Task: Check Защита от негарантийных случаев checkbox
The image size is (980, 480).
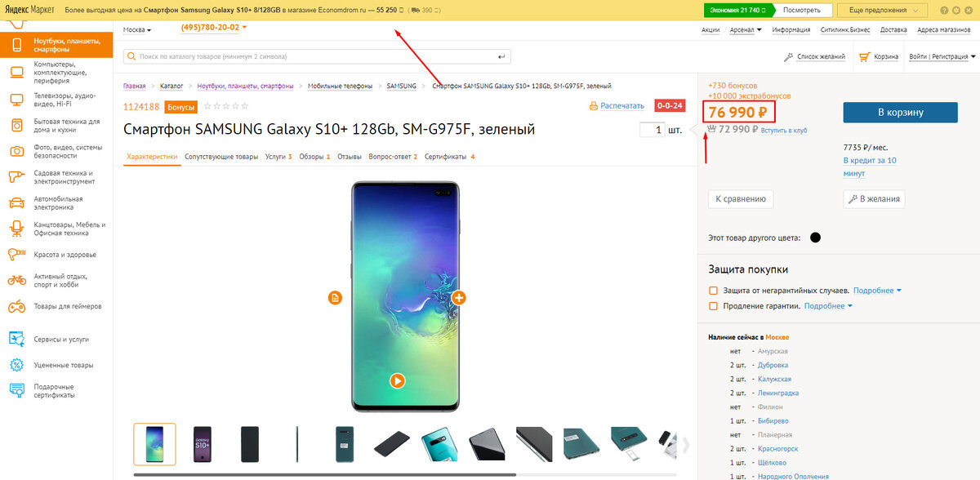Action: pyautogui.click(x=714, y=291)
